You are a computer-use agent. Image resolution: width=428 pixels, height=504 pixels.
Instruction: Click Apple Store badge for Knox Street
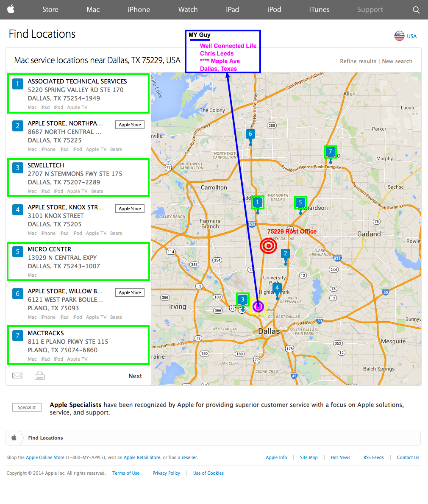[x=130, y=209]
